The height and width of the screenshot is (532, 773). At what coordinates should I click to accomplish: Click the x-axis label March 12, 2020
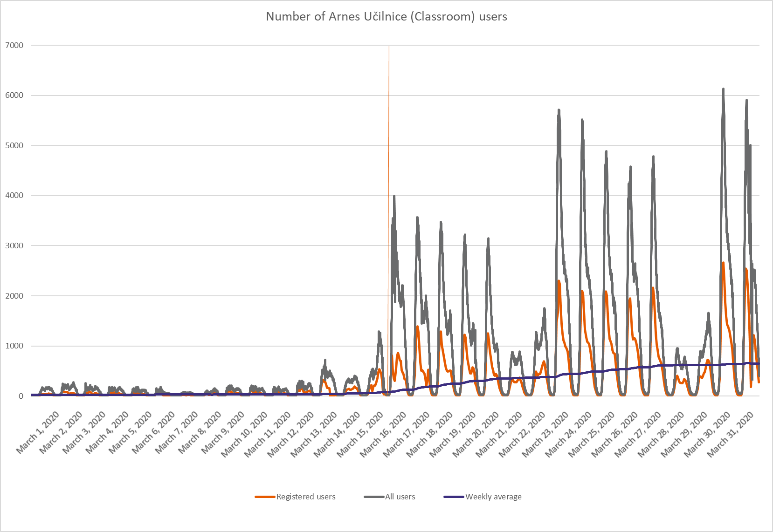pyautogui.click(x=291, y=434)
